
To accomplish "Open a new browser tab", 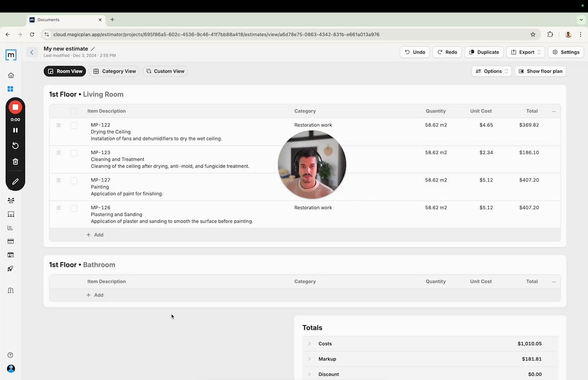I will point(112,20).
